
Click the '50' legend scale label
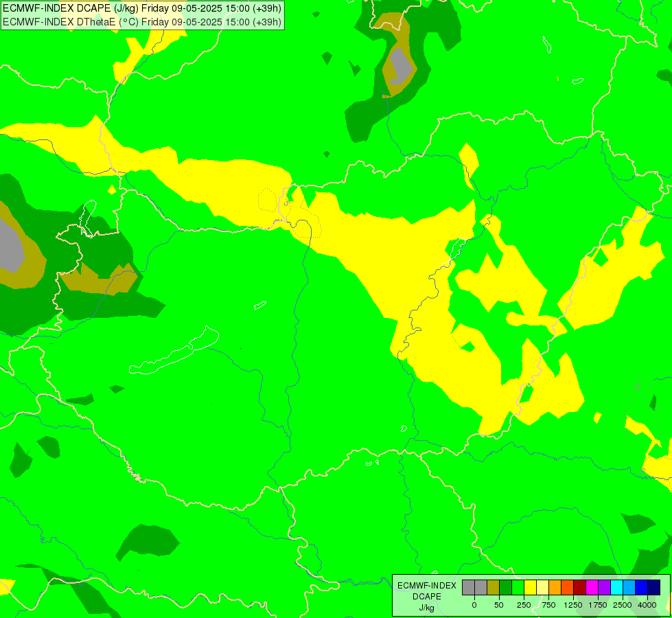tap(499, 605)
